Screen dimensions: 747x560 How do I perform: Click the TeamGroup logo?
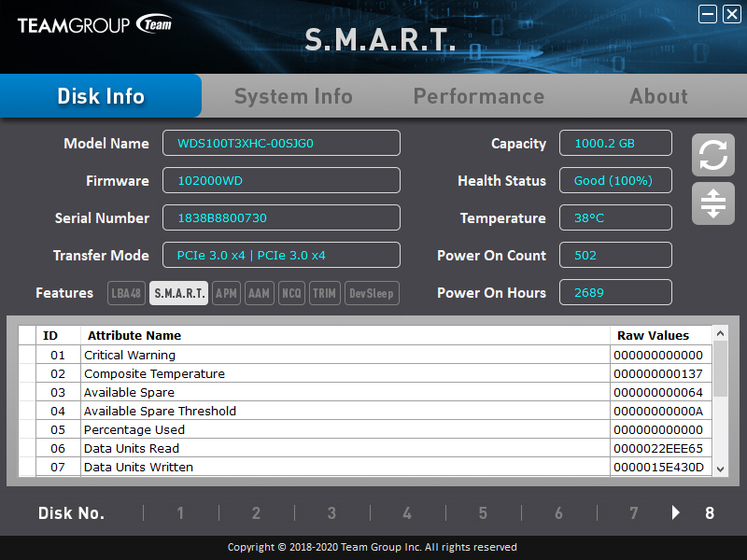point(94,25)
